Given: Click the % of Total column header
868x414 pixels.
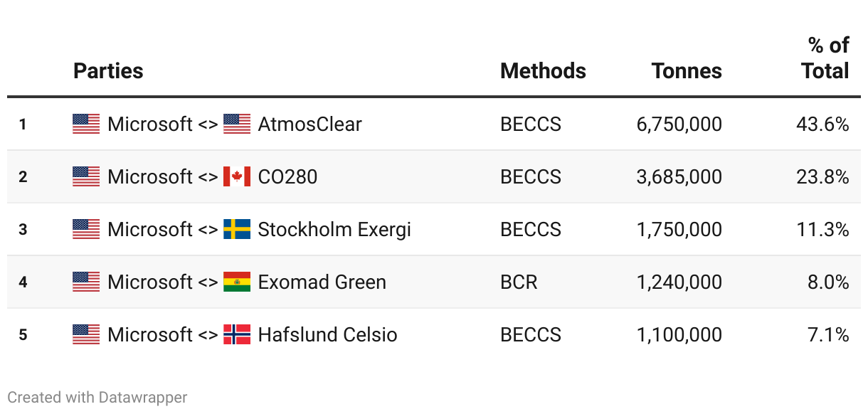Looking at the screenshot, I should pyautogui.click(x=827, y=58).
